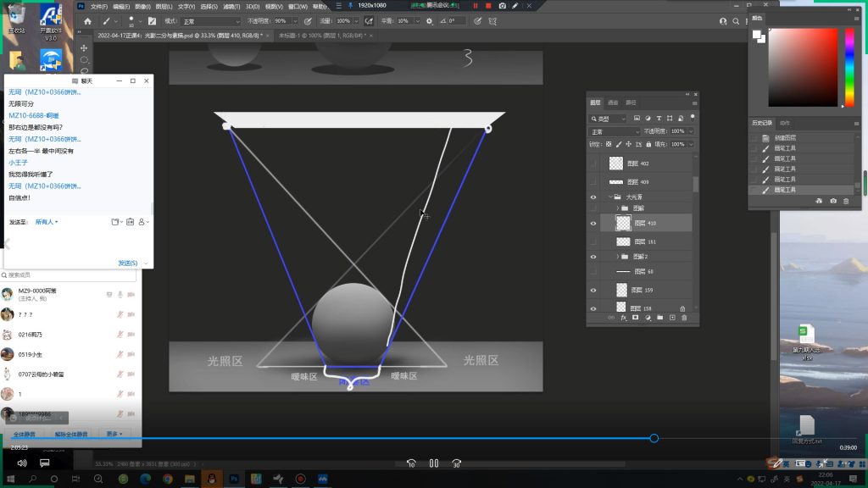Click the Home icon in Photoshop options bar
The height and width of the screenshot is (488, 868).
click(87, 20)
